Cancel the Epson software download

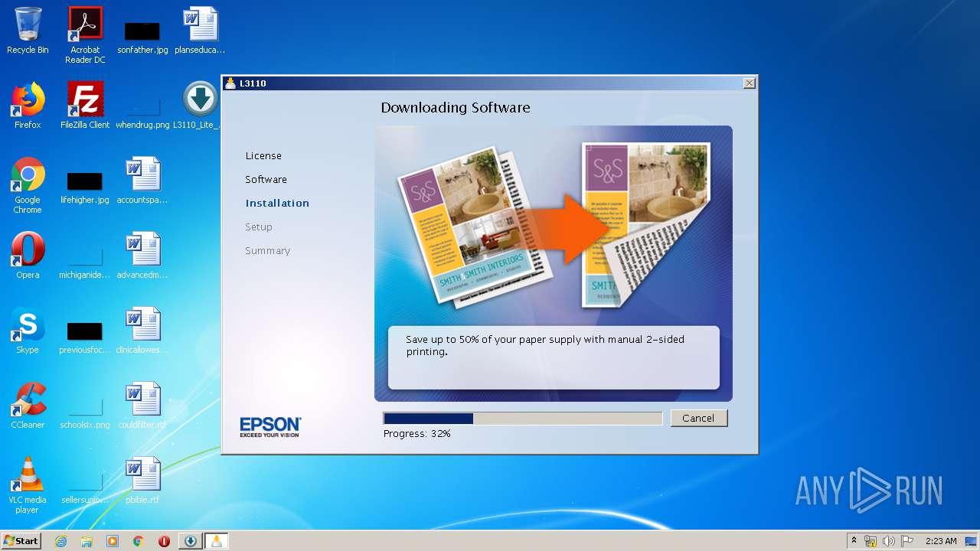[698, 418]
